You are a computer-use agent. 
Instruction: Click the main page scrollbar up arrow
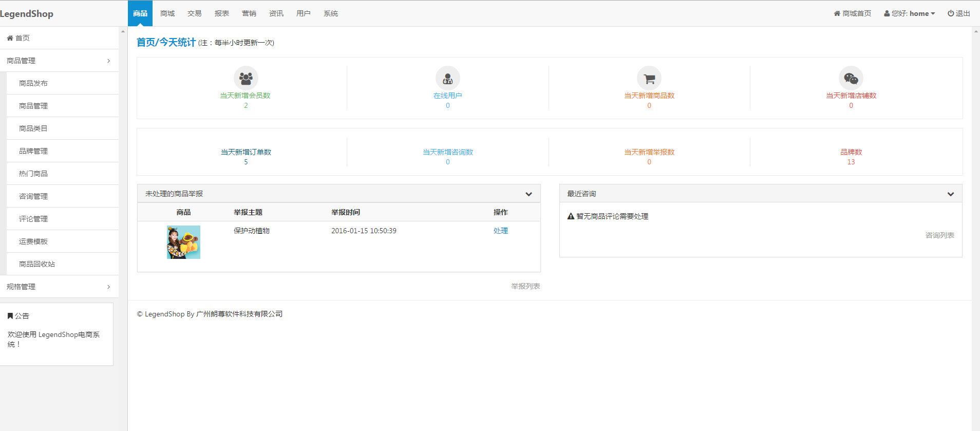click(x=976, y=31)
